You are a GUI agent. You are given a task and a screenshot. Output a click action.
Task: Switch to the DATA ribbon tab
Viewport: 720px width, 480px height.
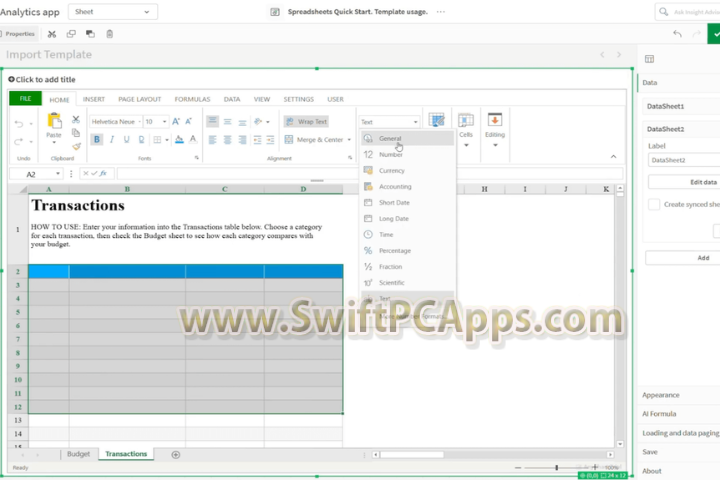232,99
